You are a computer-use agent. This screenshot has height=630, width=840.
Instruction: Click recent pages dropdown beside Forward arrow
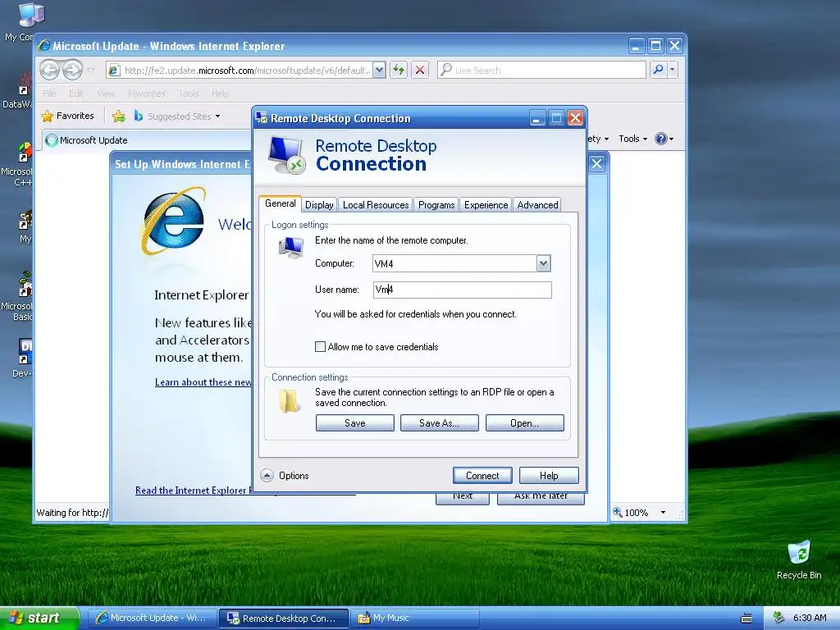pos(90,71)
